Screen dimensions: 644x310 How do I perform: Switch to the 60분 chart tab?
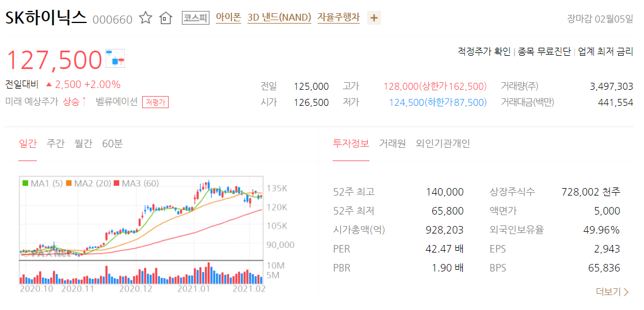pos(112,144)
